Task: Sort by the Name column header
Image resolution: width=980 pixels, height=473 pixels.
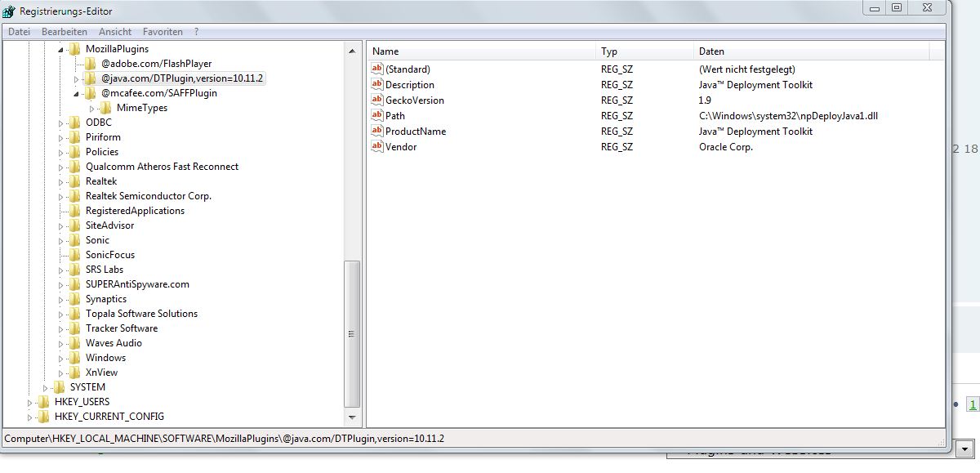Action: pos(481,51)
